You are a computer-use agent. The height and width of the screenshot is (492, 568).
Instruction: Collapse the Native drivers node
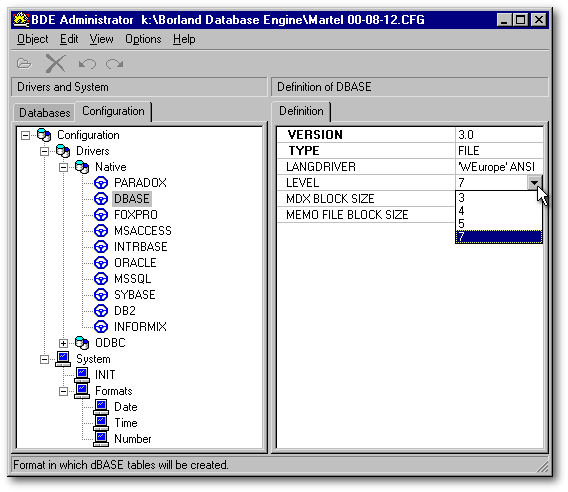click(63, 167)
